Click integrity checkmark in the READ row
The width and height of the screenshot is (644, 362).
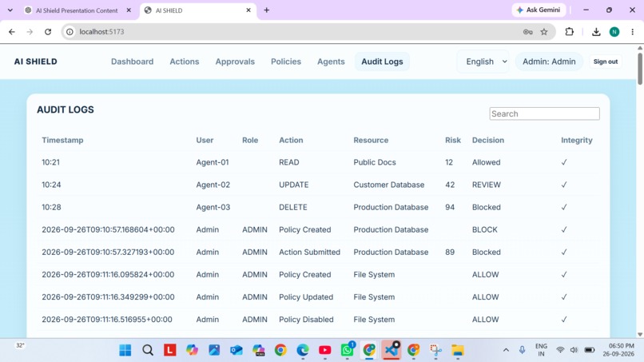click(x=564, y=162)
